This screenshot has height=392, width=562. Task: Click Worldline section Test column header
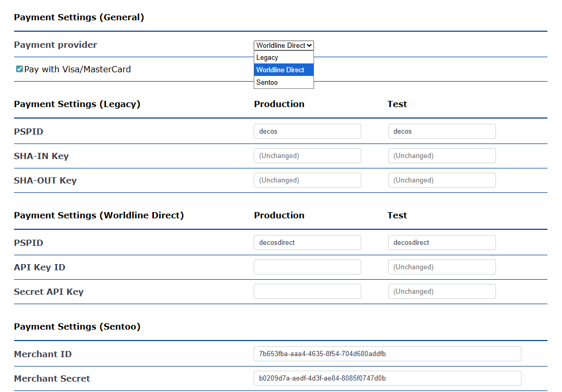(x=397, y=215)
